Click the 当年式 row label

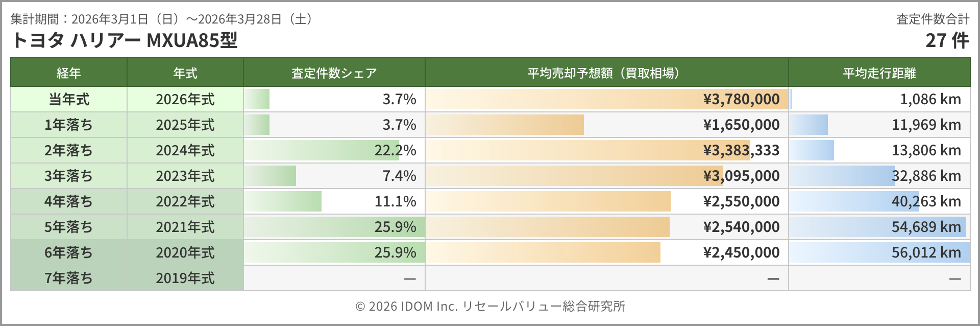pyautogui.click(x=69, y=99)
